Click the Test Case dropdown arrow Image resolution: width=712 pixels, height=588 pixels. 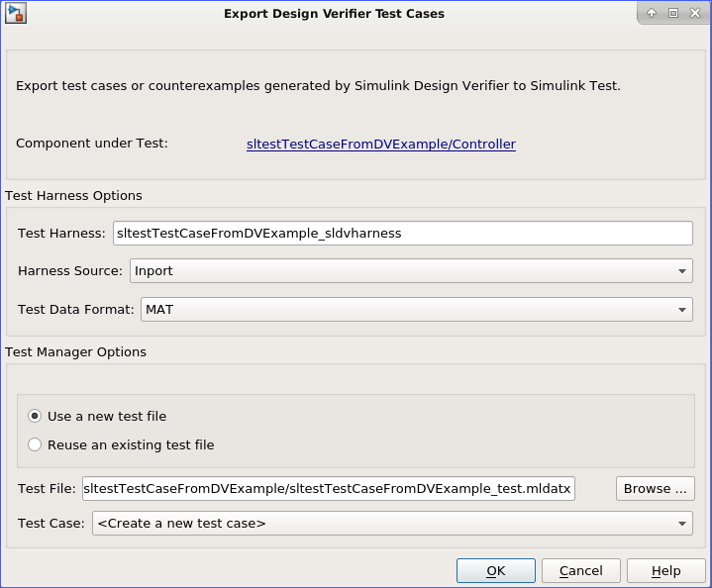(x=683, y=524)
